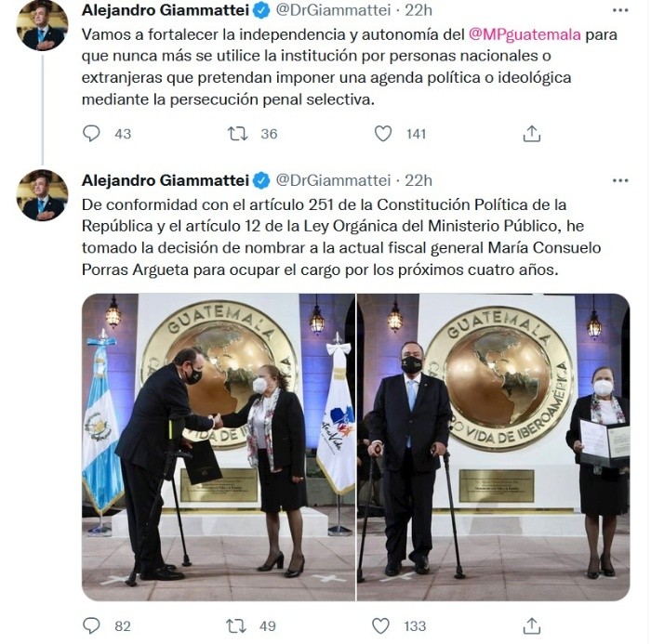This screenshot has width=651, height=644.
Task: Open @DrGiammattei handle on second tweet
Action: coord(333,180)
